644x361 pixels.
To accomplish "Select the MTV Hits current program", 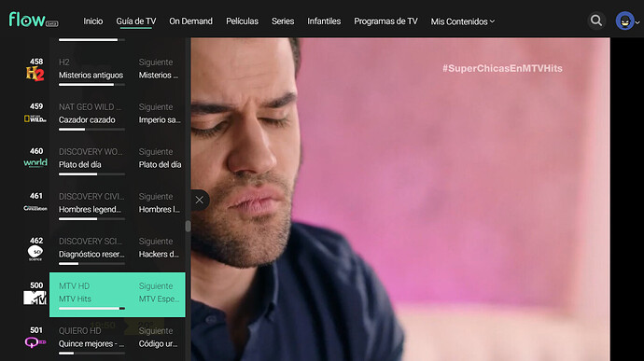I will pyautogui.click(x=75, y=299).
